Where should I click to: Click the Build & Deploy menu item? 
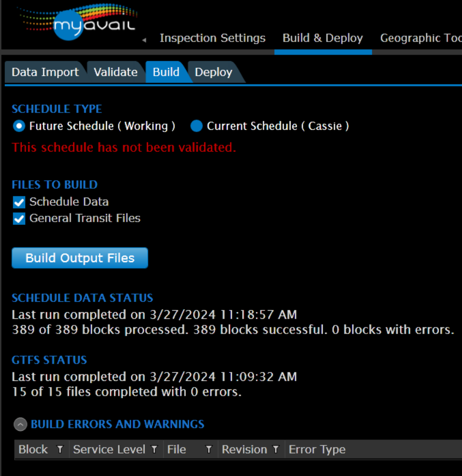point(323,38)
